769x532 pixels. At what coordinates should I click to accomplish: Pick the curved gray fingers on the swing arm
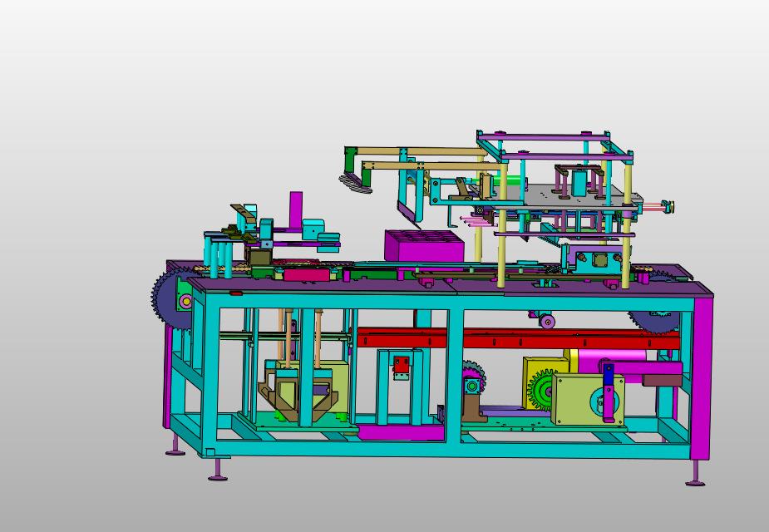click(355, 184)
